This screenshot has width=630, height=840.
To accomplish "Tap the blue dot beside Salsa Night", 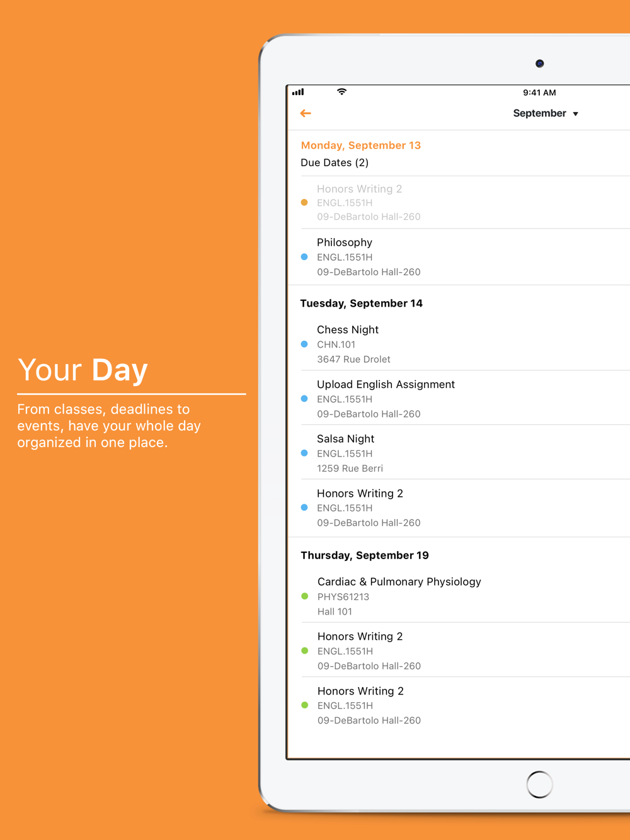I will click(x=304, y=453).
